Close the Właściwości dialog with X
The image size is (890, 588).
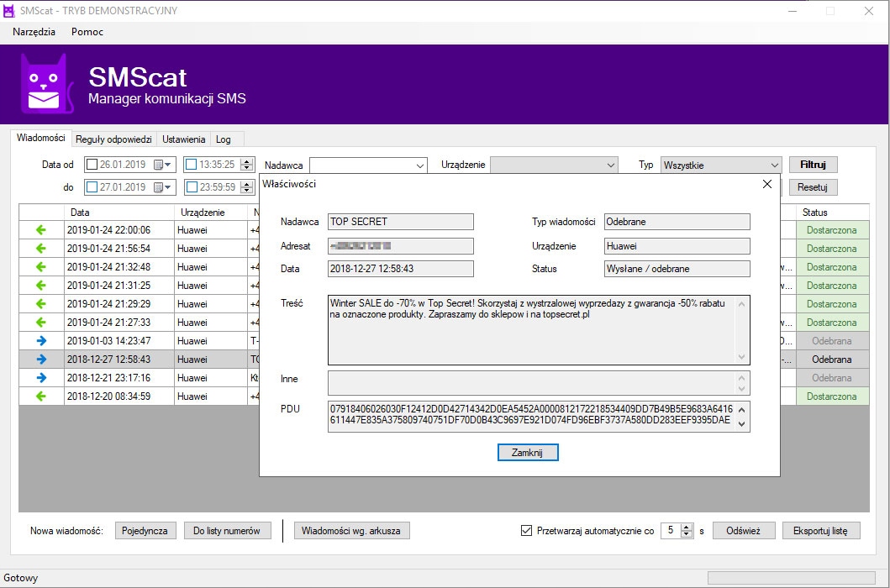(x=766, y=184)
